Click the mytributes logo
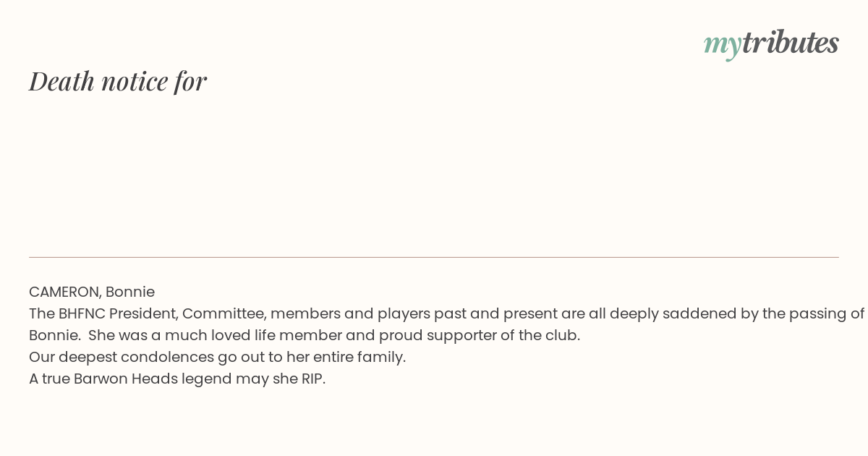 [x=771, y=43]
